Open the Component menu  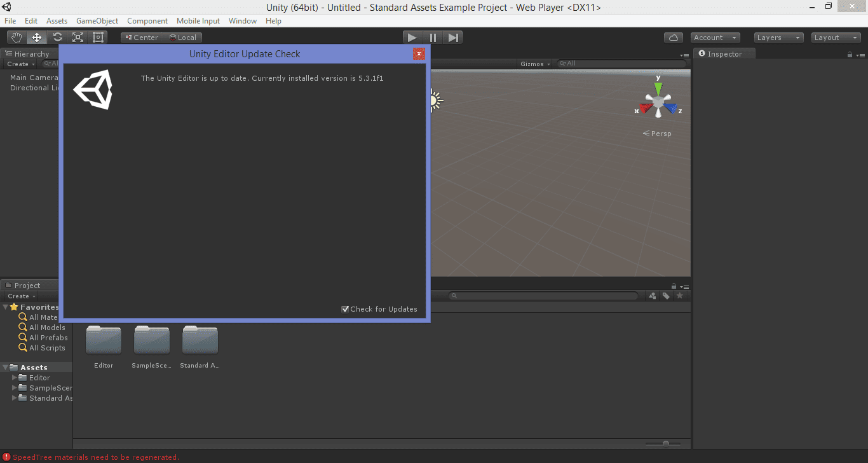(x=147, y=21)
